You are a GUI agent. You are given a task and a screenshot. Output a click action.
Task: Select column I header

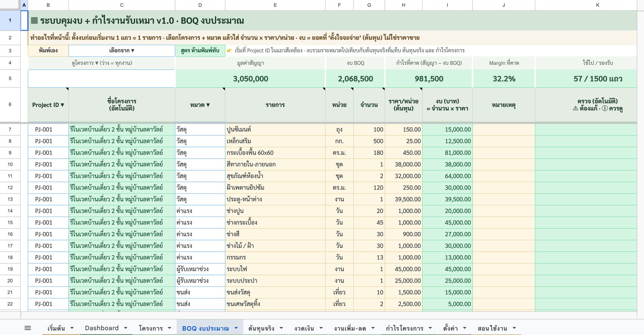447,5
